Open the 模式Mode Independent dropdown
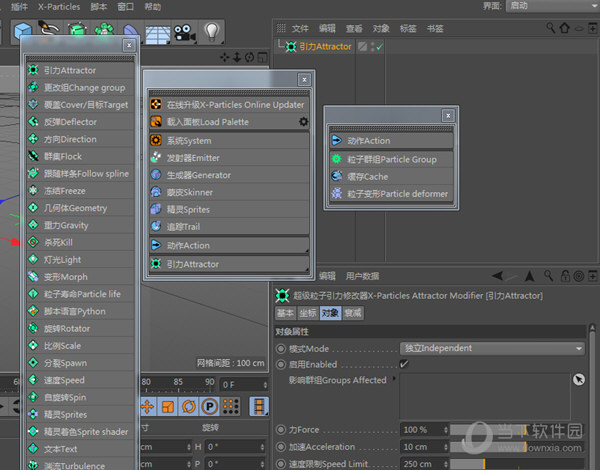The height and width of the screenshot is (470, 600). tap(492, 348)
